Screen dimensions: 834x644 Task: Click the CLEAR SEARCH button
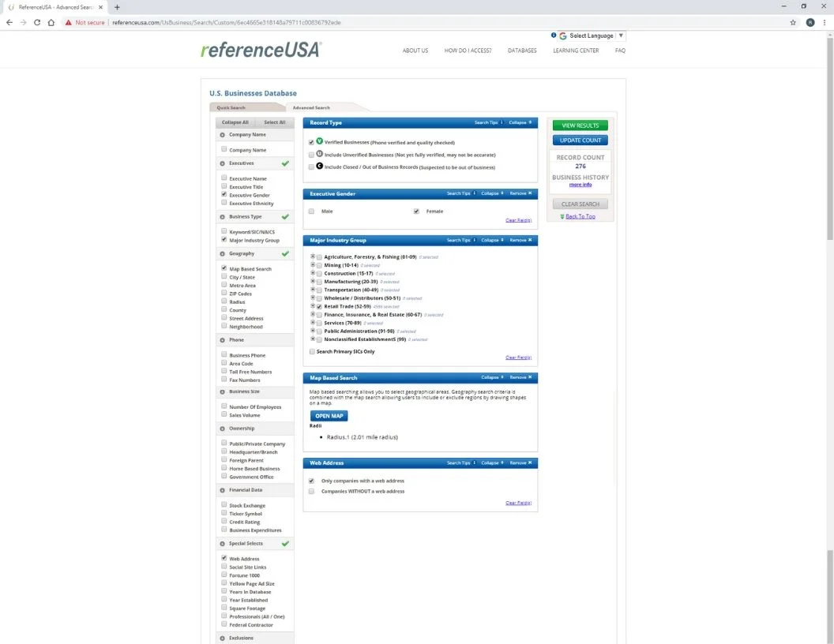pyautogui.click(x=580, y=204)
